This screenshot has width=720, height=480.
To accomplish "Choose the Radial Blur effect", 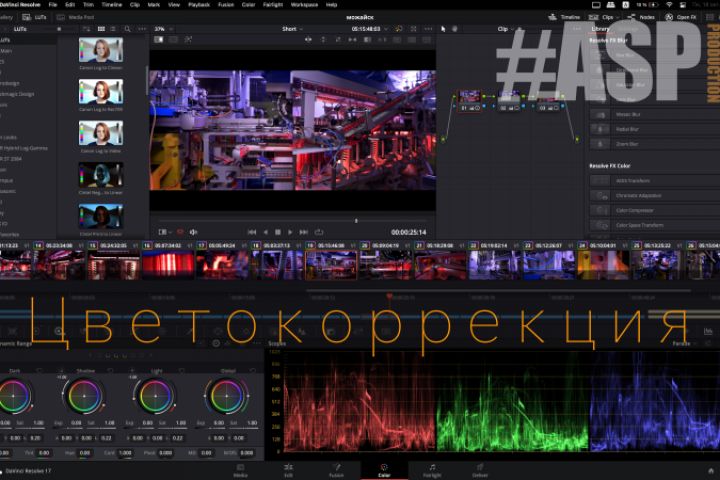I will (x=655, y=129).
